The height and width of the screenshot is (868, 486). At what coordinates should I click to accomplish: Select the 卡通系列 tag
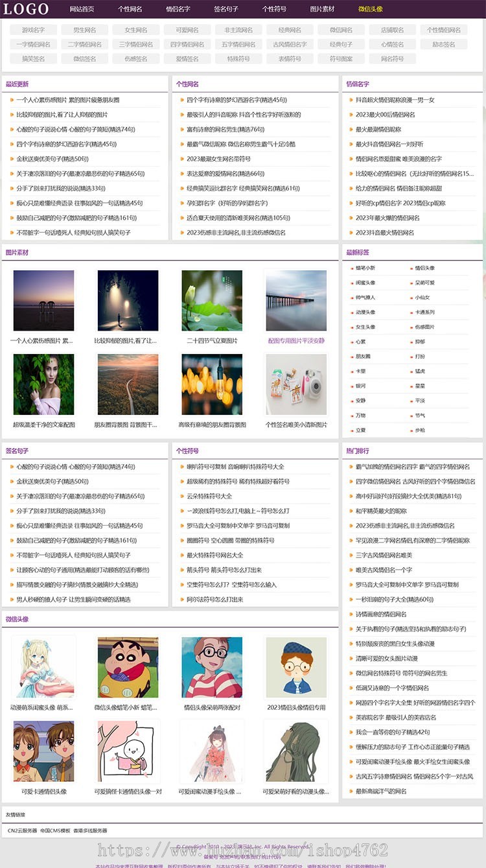click(424, 312)
